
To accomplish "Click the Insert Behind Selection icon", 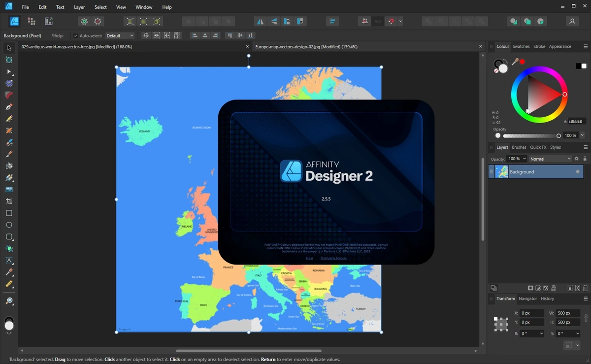I will coord(514,21).
